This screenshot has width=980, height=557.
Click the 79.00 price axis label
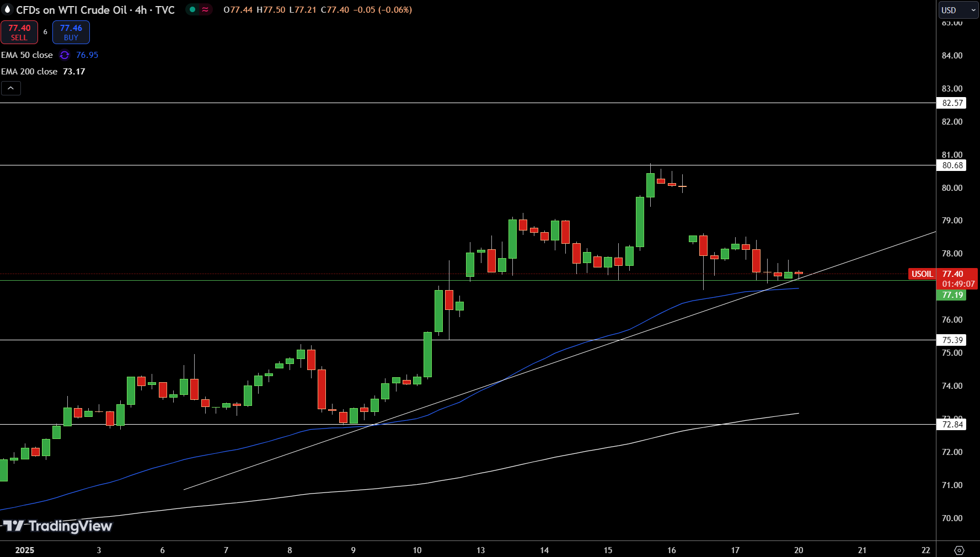click(x=952, y=221)
